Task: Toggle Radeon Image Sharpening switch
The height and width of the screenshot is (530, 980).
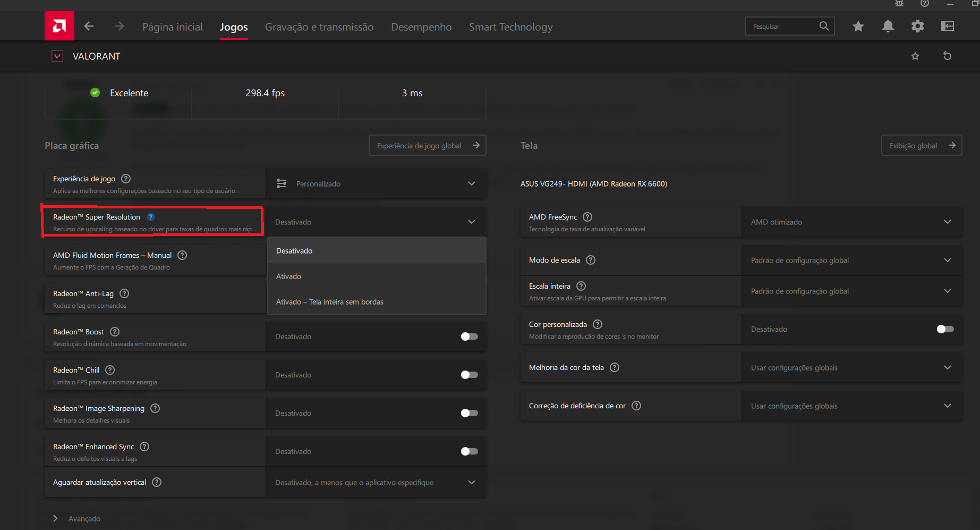Action: pyautogui.click(x=470, y=413)
